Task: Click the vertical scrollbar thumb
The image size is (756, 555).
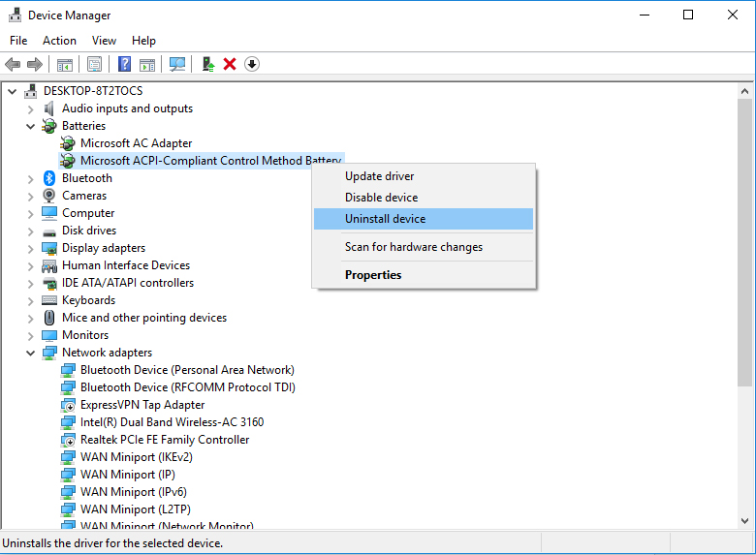Action: (744, 242)
